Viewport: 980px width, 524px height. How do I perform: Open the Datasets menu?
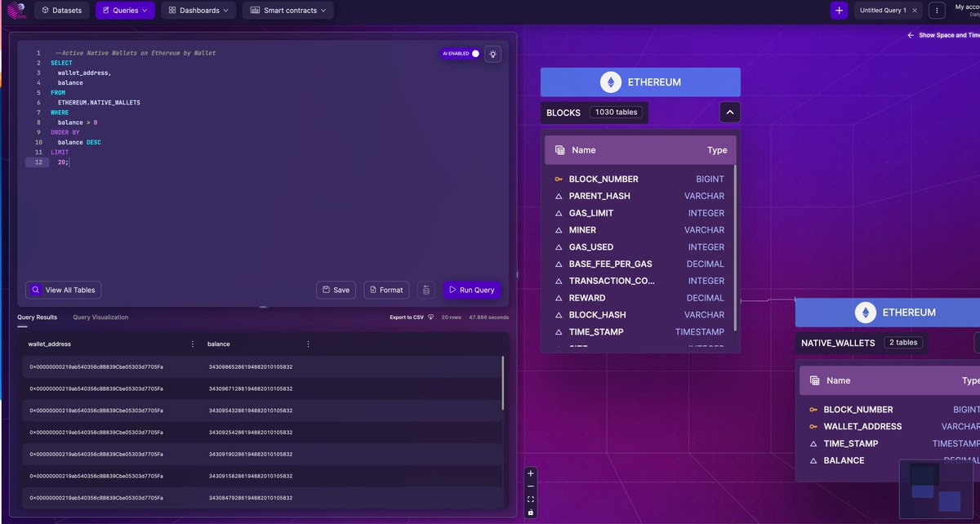pos(62,11)
